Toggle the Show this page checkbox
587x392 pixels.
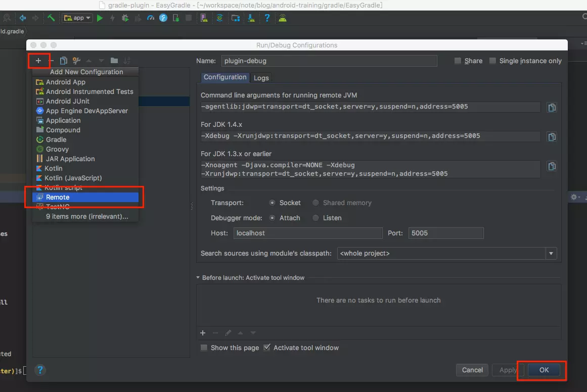pos(204,348)
